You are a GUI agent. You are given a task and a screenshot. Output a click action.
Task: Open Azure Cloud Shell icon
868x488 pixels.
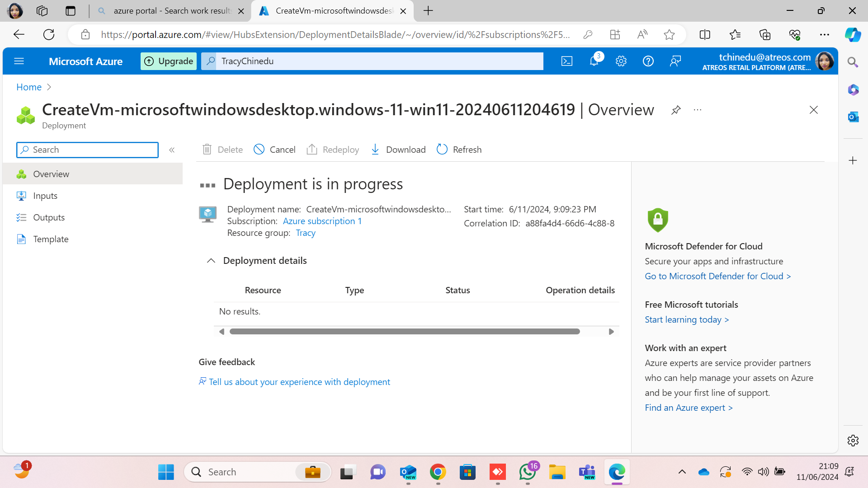click(566, 61)
